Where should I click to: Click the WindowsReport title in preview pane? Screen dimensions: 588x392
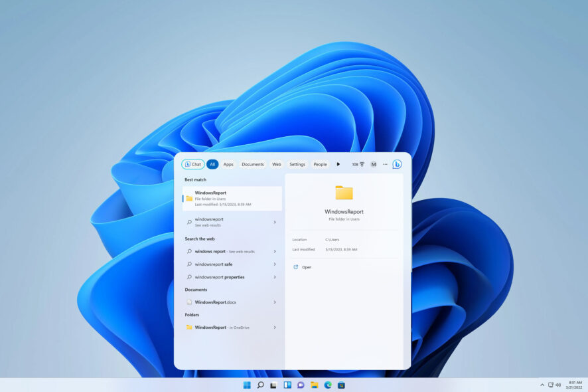pos(344,211)
